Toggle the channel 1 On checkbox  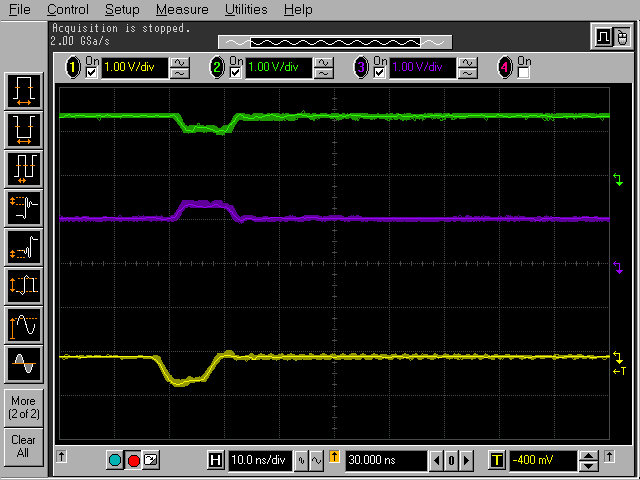pyautogui.click(x=91, y=73)
